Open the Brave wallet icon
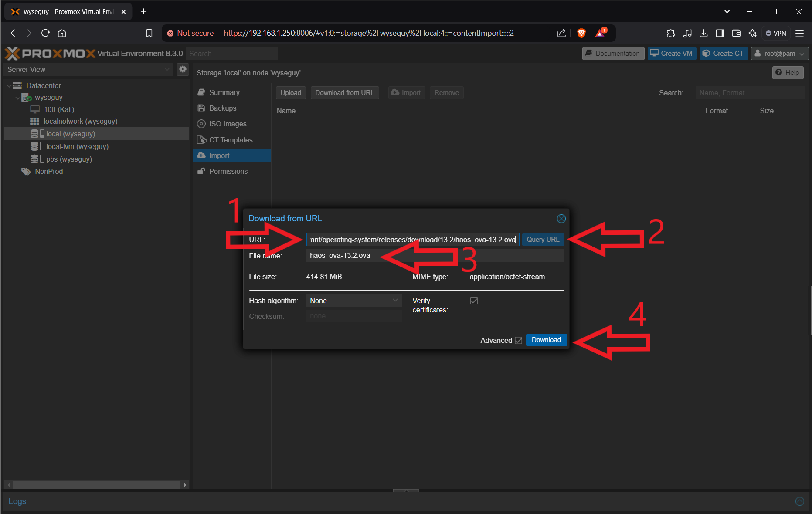 click(x=736, y=33)
